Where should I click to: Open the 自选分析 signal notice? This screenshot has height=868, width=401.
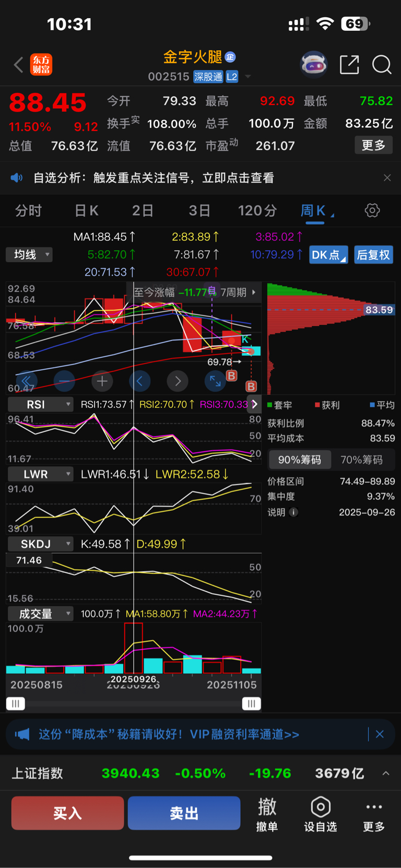coord(154,178)
